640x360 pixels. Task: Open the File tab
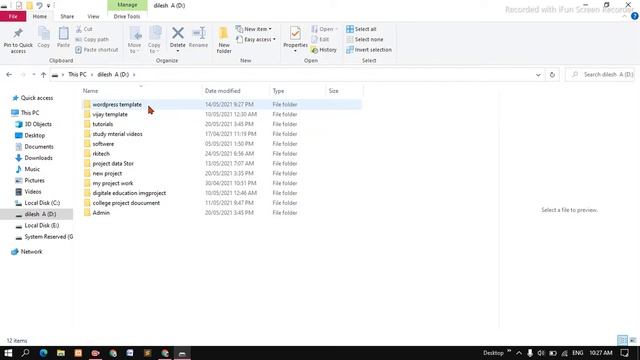pos(13,16)
